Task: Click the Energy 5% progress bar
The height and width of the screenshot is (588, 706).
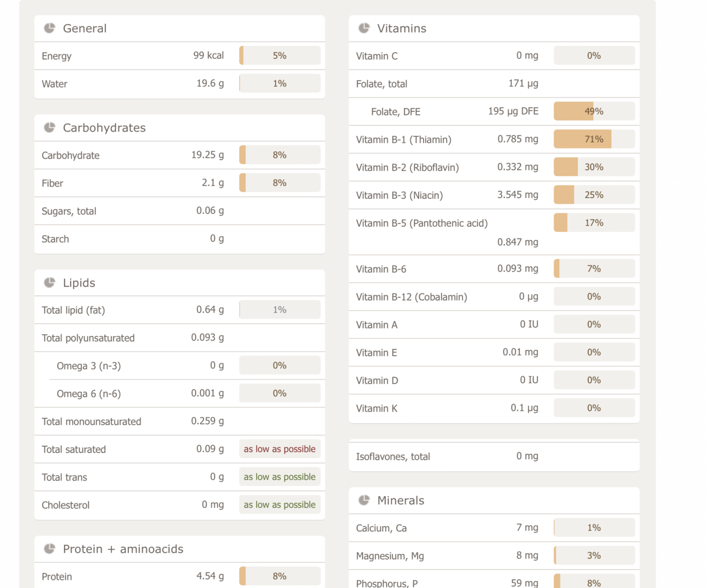Action: [279, 55]
